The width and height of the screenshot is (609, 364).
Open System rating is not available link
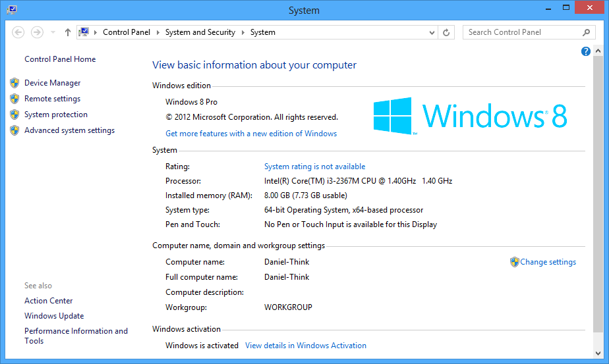pyautogui.click(x=314, y=167)
